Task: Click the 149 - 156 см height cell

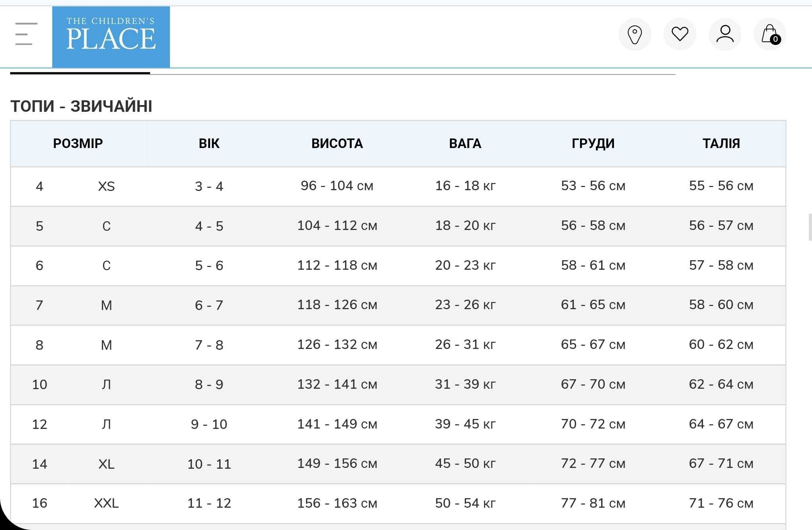Action: [x=337, y=463]
